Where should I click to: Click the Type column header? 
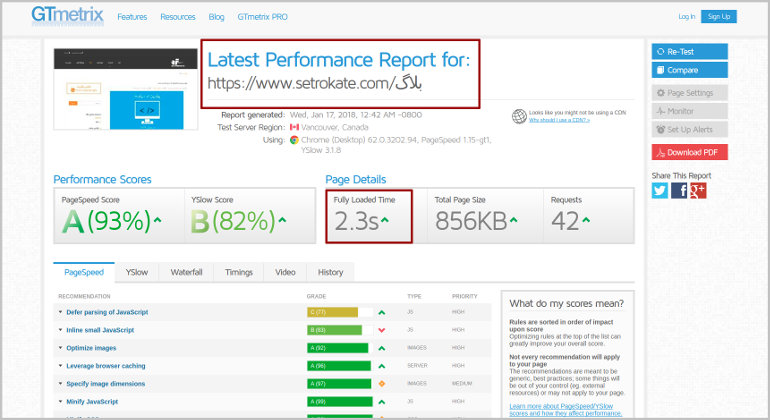tap(414, 296)
